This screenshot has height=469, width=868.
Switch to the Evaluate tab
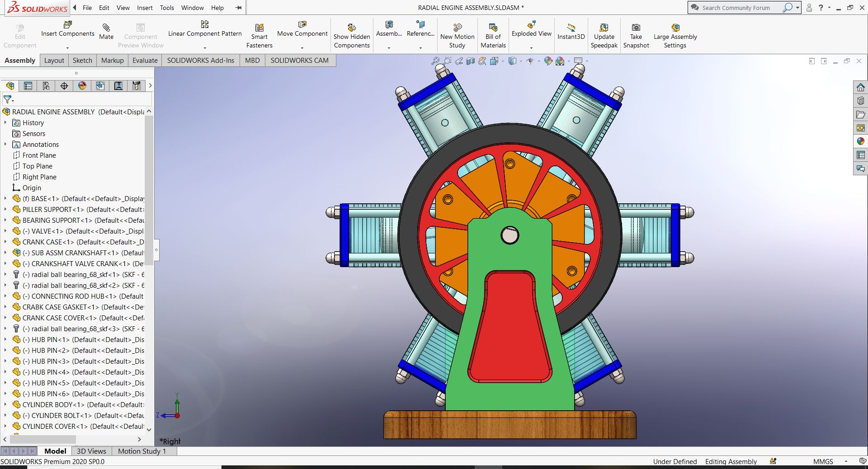(145, 60)
